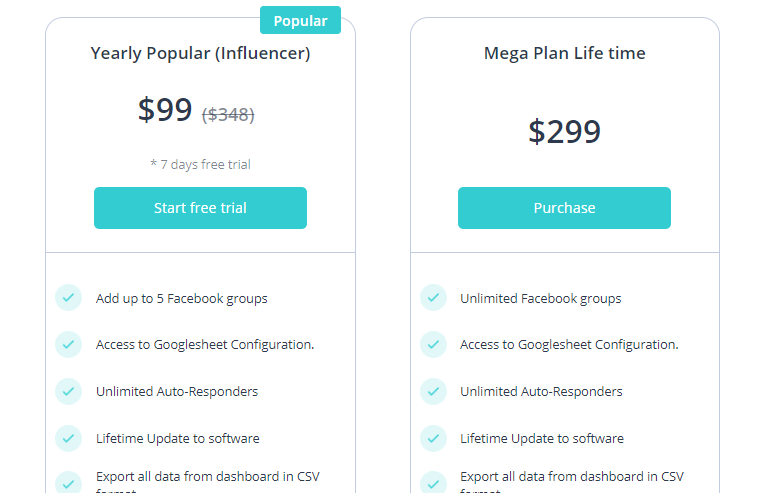
Task: Click the $99 yearly price
Action: click(165, 110)
